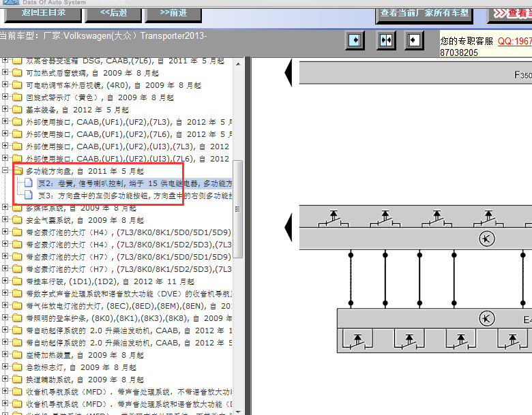Viewport: 532px width, 415px height.
Task: Select 安全气囊系统 tree entry
Action: [85, 220]
